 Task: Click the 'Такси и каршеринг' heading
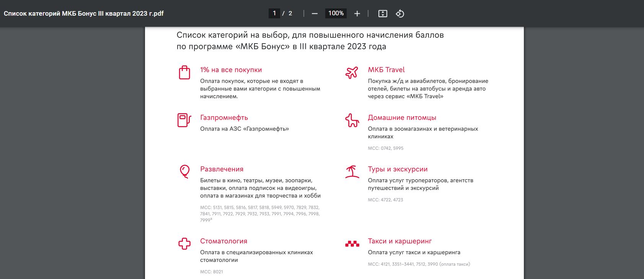(400, 241)
